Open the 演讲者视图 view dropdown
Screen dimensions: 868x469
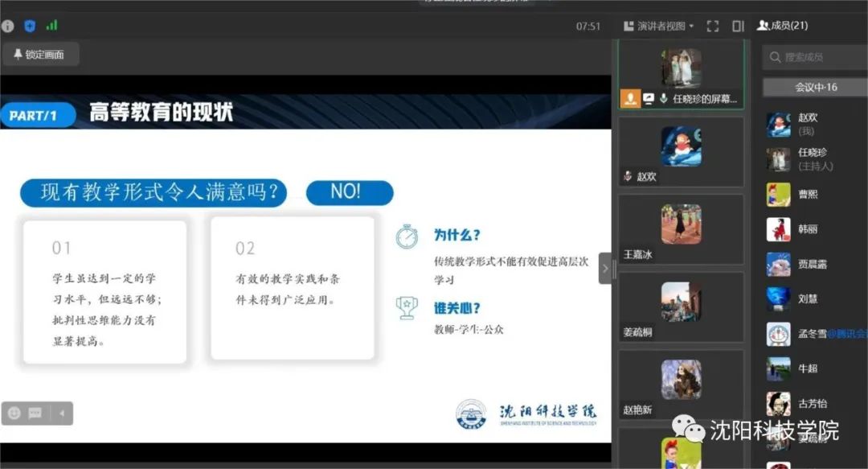click(x=659, y=26)
